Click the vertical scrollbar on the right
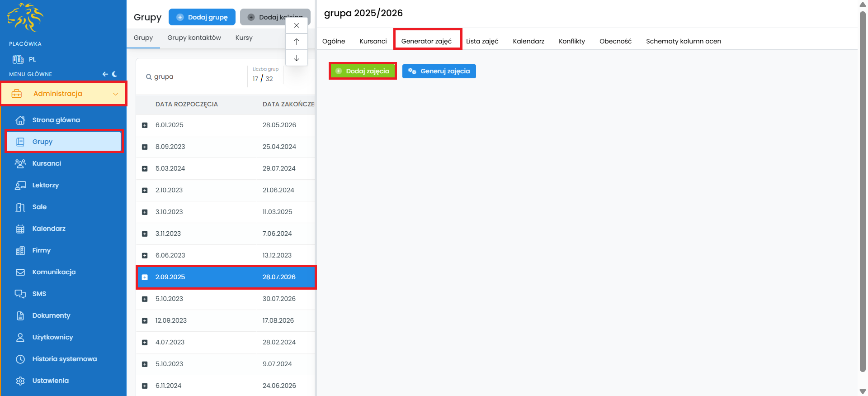 (863, 190)
